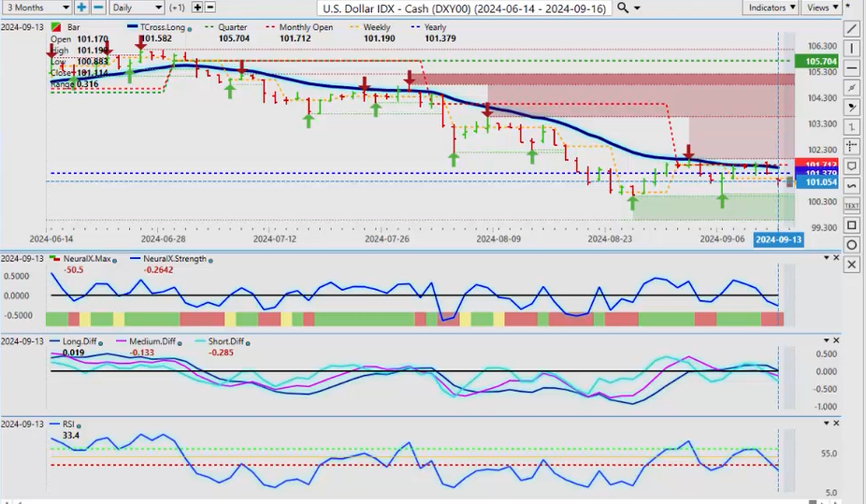Close the RSI indicator panel
Viewport: 866px width, 504px height.
836,423
